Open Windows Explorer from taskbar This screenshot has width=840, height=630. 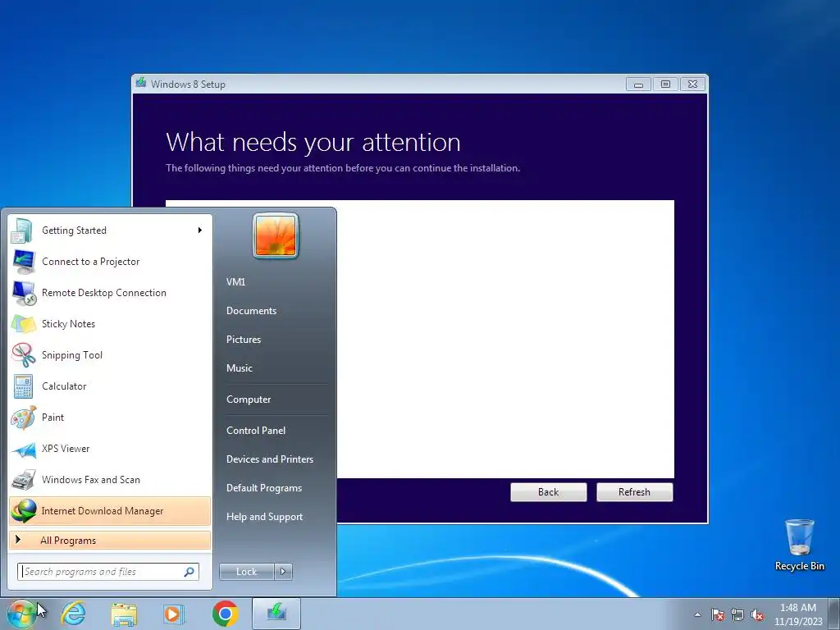click(124, 614)
